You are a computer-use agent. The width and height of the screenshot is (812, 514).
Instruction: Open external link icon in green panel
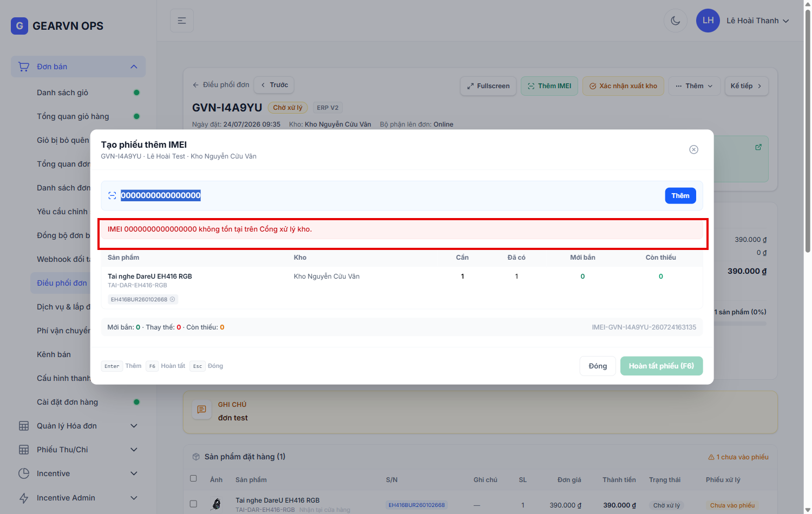tap(758, 147)
